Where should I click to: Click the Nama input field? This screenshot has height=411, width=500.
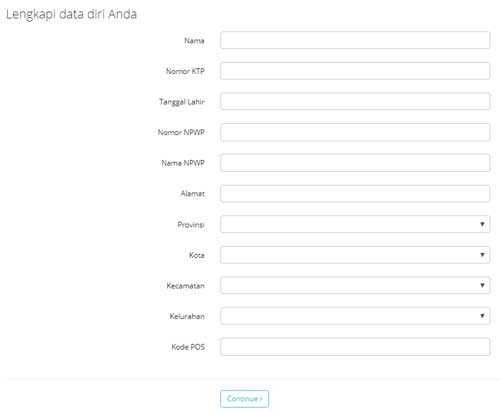pos(355,40)
